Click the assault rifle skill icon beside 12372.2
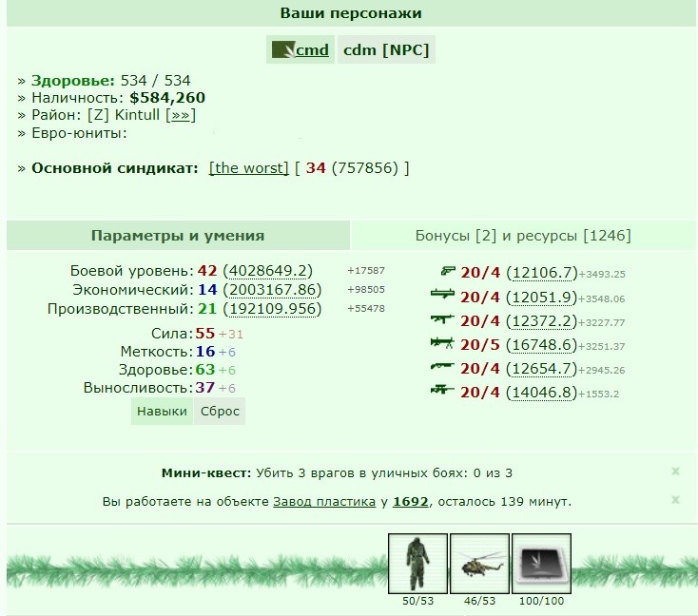The image size is (698, 616). [442, 318]
